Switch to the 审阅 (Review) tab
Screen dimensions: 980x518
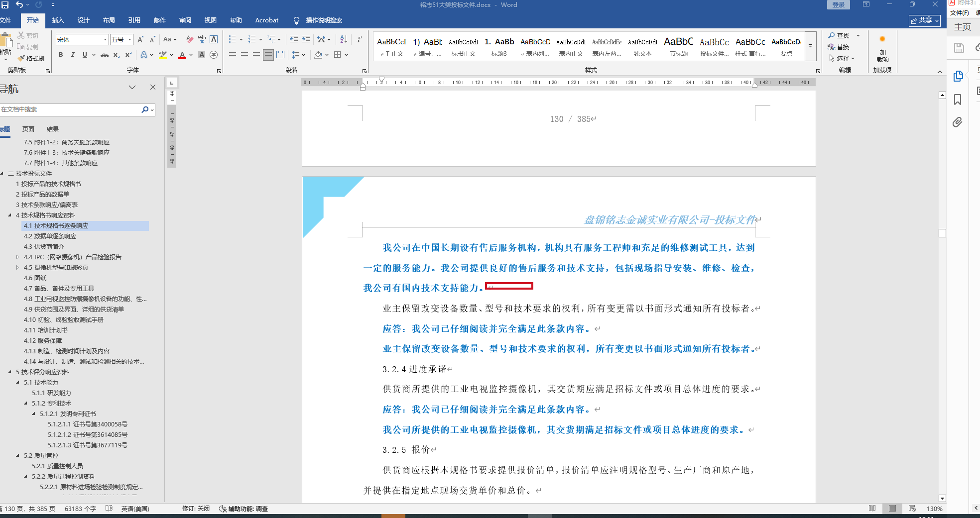185,20
